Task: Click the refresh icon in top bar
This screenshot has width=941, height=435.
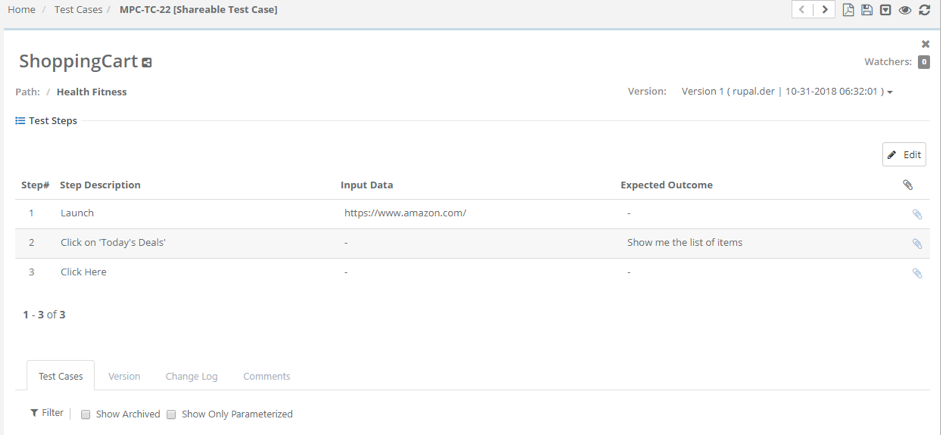Action: tap(924, 10)
